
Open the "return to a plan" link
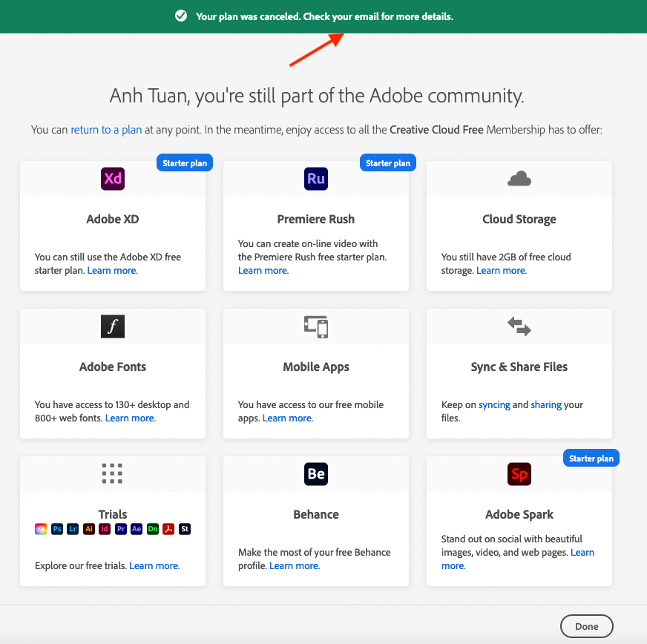tap(106, 130)
